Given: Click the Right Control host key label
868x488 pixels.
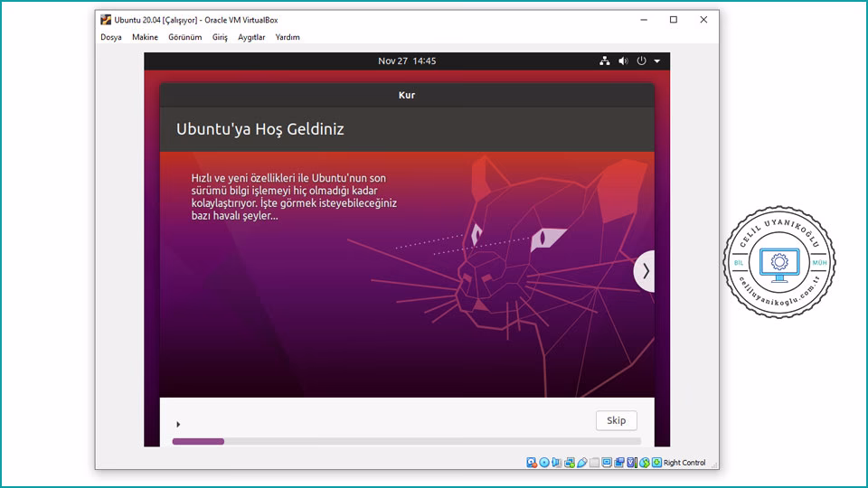Looking at the screenshot, I should (x=684, y=463).
